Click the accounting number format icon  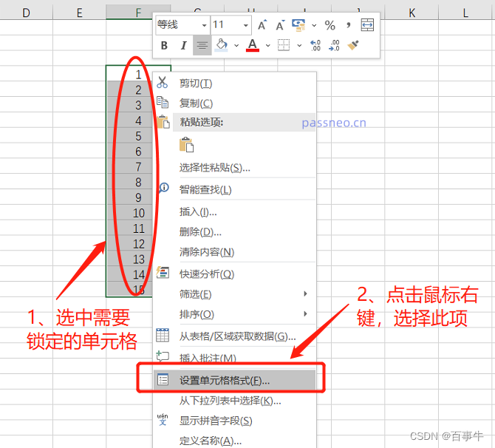pos(298,25)
